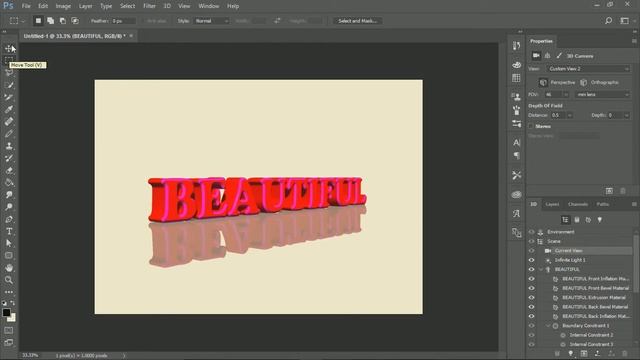Hide BEAUTIFUL Extrusion Material

[531, 298]
